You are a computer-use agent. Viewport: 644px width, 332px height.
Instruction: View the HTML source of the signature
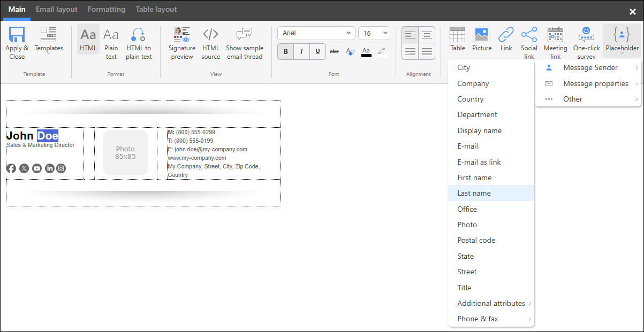[x=210, y=42]
